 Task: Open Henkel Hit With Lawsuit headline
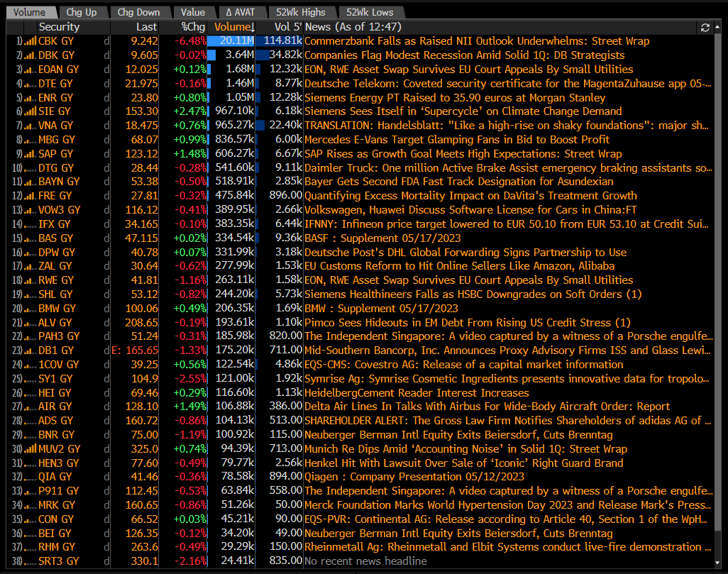click(x=464, y=463)
